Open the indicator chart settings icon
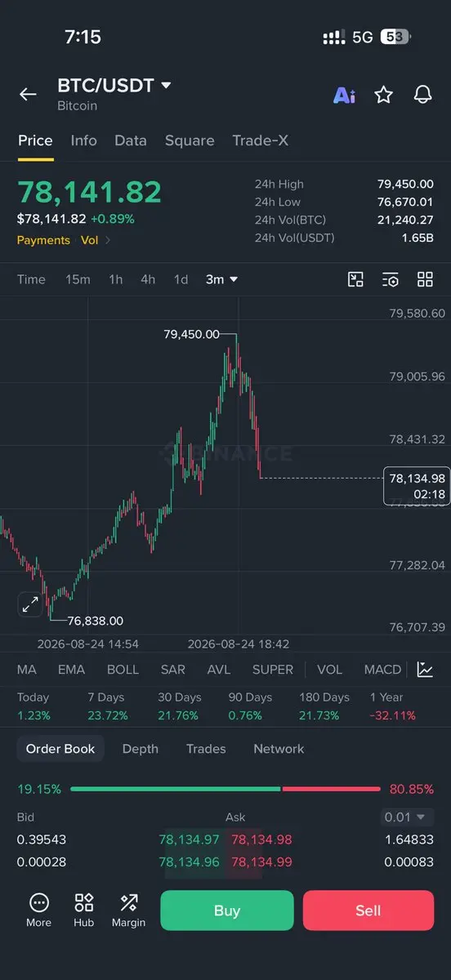Image resolution: width=451 pixels, height=980 pixels. pos(425,670)
